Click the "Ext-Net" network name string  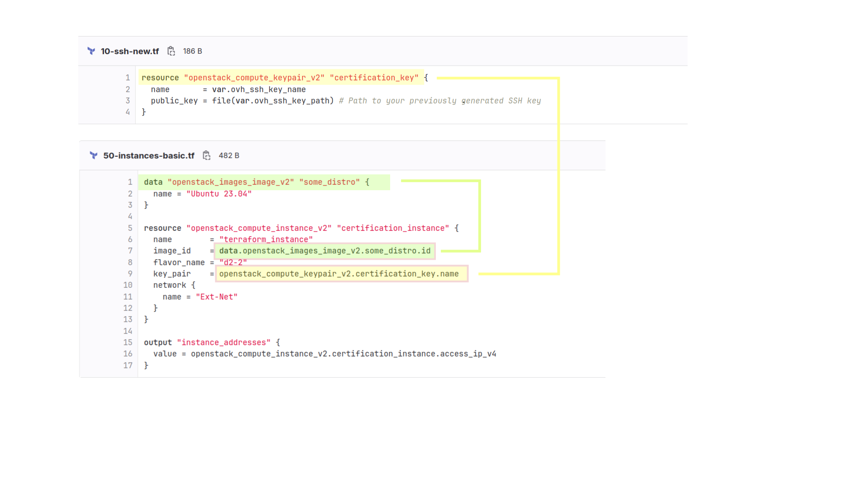coord(217,297)
